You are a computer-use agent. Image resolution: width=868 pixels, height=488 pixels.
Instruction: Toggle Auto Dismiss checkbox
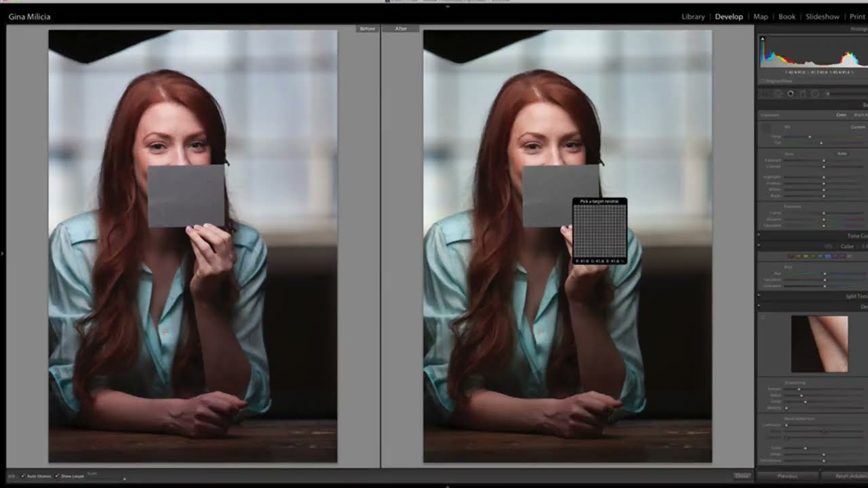coord(23,476)
